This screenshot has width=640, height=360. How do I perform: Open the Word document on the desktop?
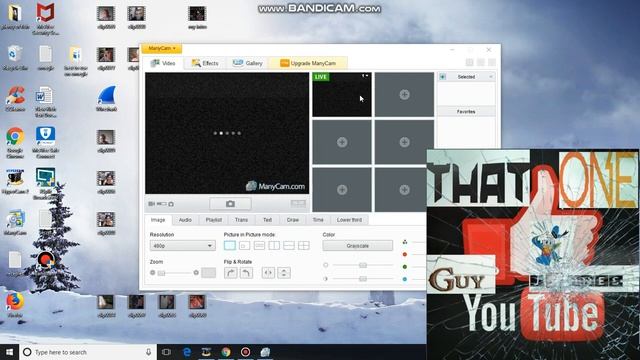(x=45, y=102)
